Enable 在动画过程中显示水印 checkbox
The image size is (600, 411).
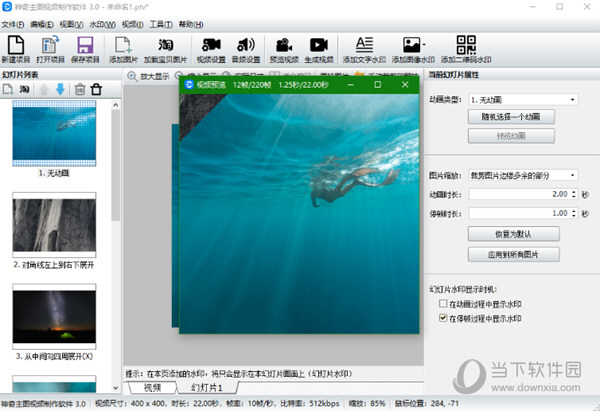[443, 304]
